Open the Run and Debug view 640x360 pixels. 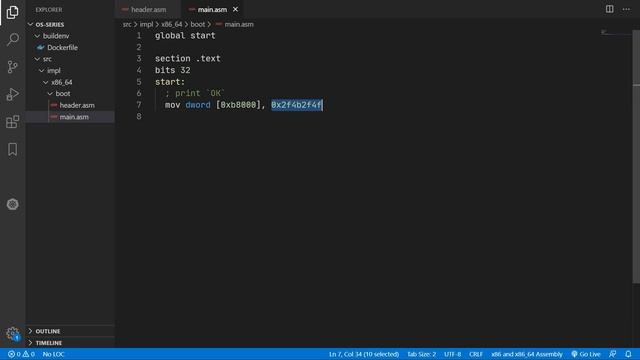[x=12, y=94]
